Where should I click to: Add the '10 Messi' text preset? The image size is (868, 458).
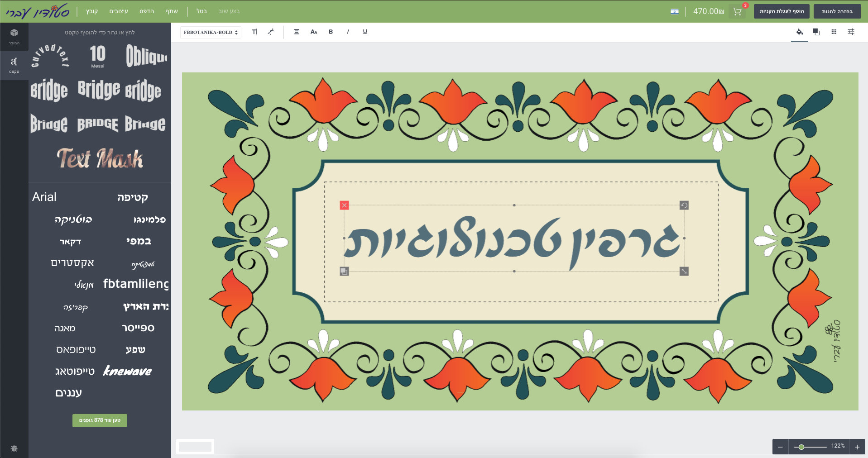pyautogui.click(x=98, y=56)
